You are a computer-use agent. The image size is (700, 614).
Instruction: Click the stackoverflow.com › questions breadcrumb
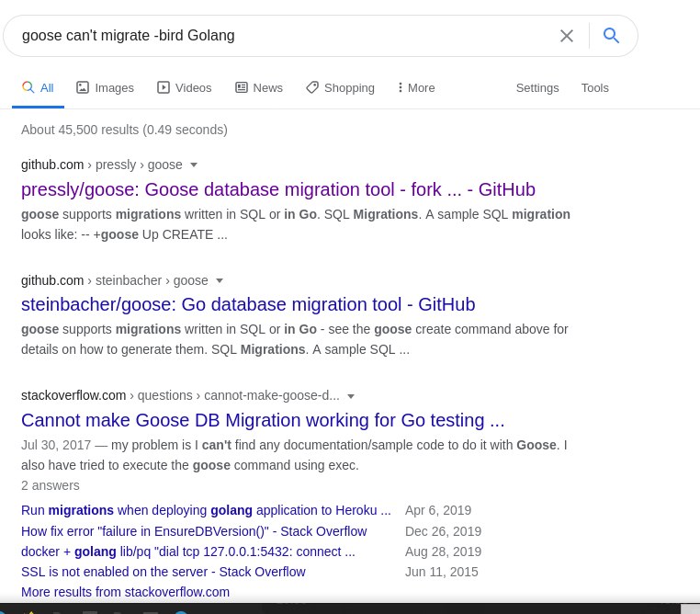click(x=180, y=395)
